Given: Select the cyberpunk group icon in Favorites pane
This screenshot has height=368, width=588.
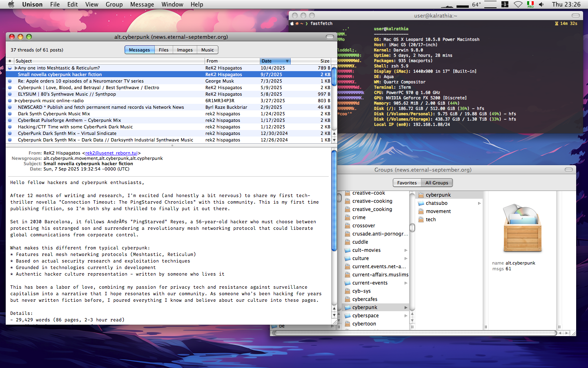Looking at the screenshot, I should pyautogui.click(x=422, y=195).
